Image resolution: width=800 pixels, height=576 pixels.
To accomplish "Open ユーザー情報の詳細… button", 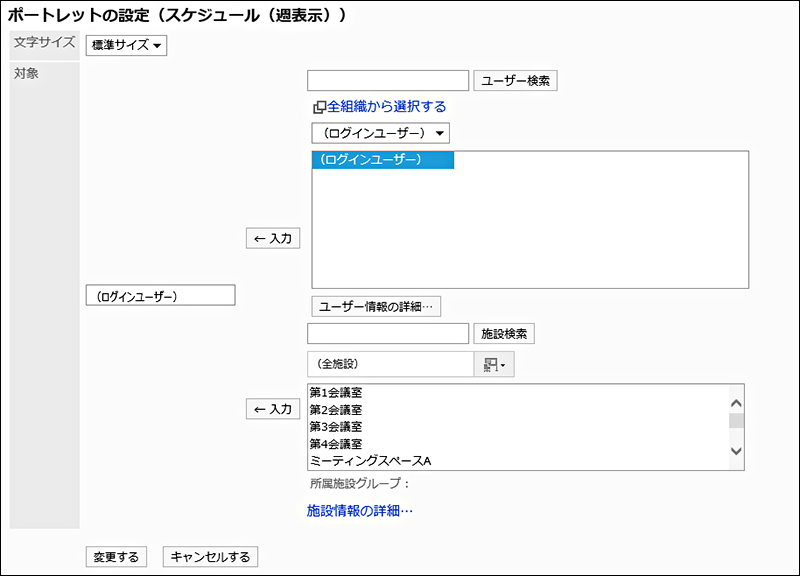I will pos(376,307).
